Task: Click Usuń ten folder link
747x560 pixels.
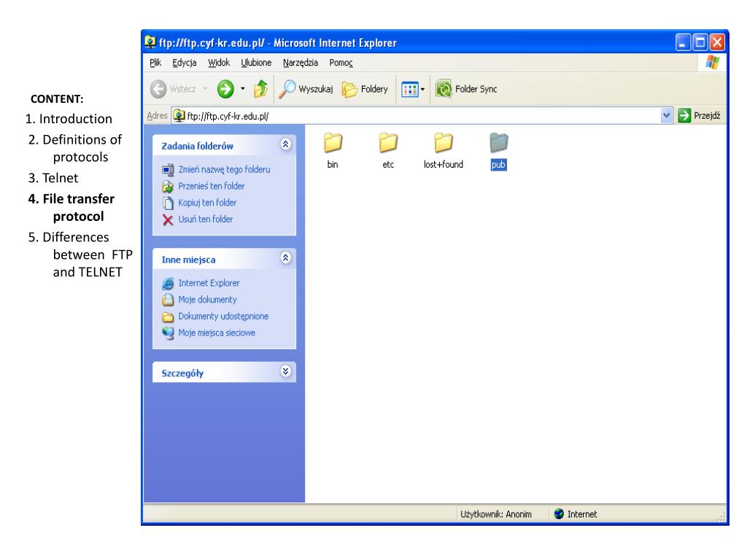Action: (x=206, y=219)
